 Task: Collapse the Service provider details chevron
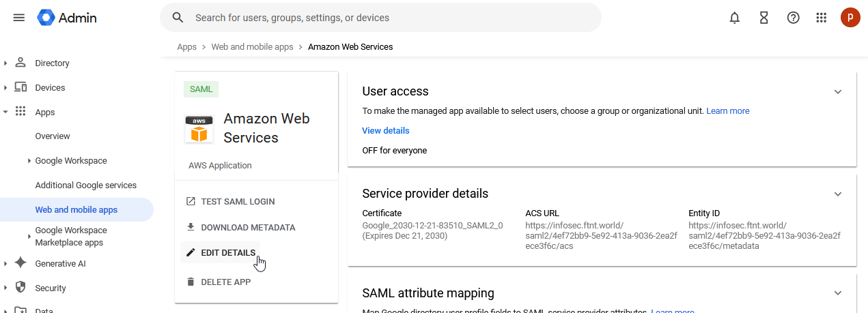click(x=838, y=194)
